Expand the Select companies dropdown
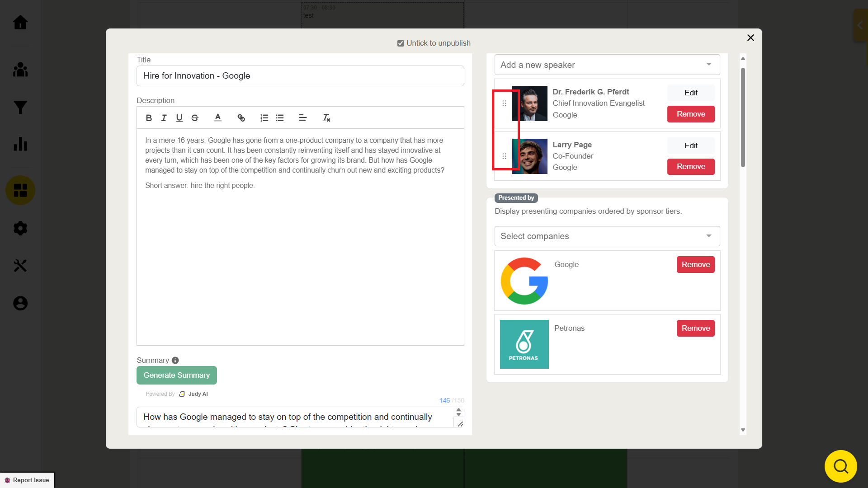Screen dimensions: 868x488 tap(607, 236)
